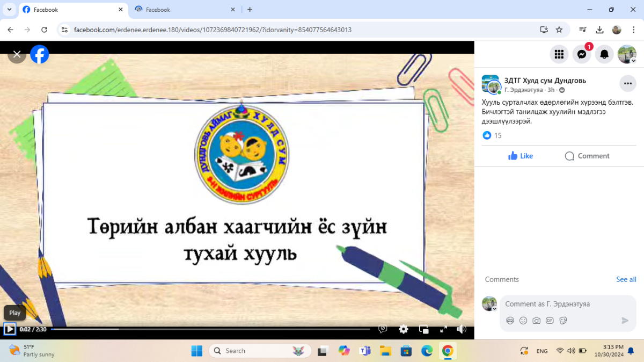Image resolution: width=644 pixels, height=362 pixels.
Task: Launch Copilot from the taskbar
Action: (x=344, y=351)
